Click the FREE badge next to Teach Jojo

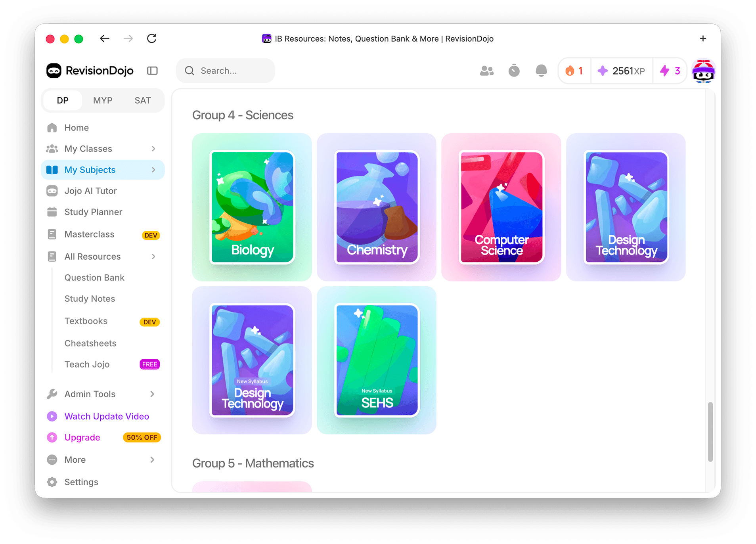click(x=149, y=364)
